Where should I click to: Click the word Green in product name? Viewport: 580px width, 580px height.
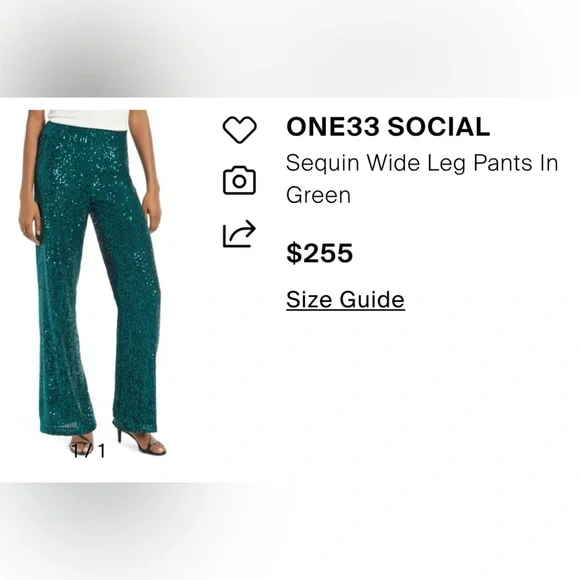point(318,195)
